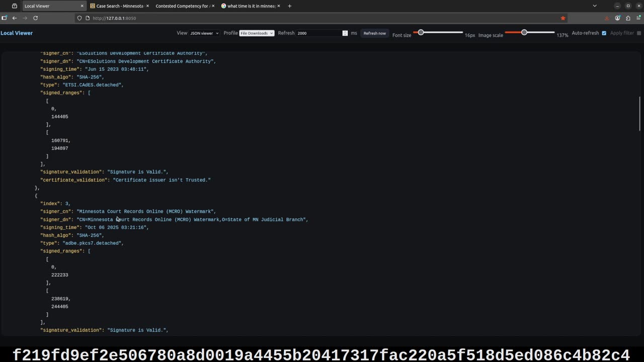Viewport: 644px width, 362px height.
Task: Open the Firefox account icon
Action: click(617, 18)
